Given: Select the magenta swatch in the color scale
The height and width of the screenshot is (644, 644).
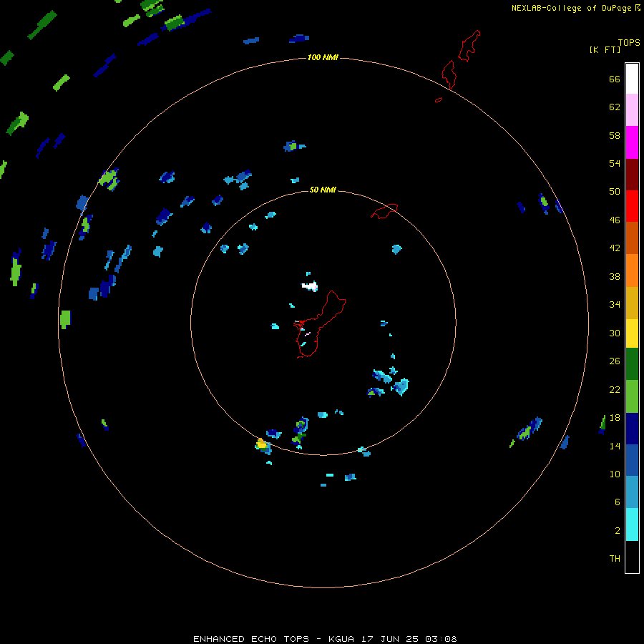Looking at the screenshot, I should pyautogui.click(x=632, y=142).
